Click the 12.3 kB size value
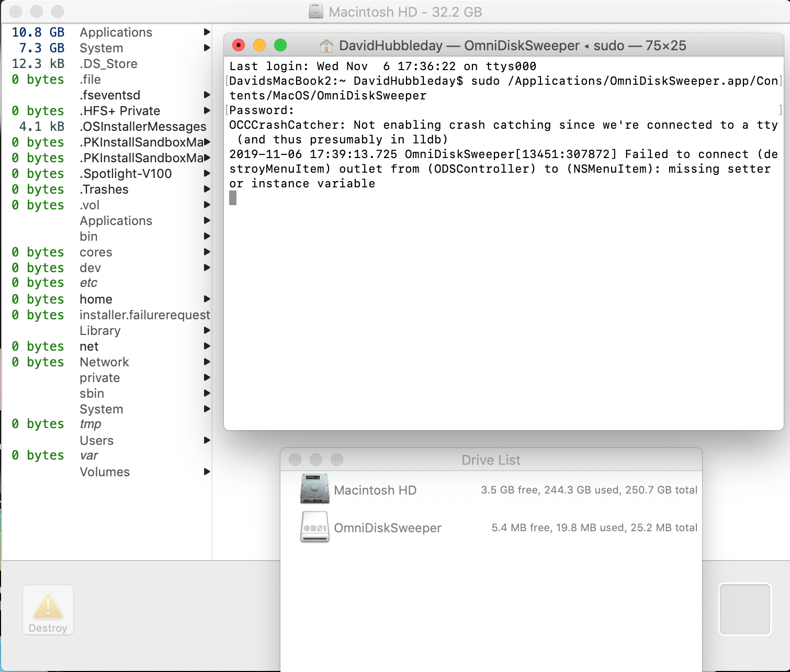 (x=38, y=63)
